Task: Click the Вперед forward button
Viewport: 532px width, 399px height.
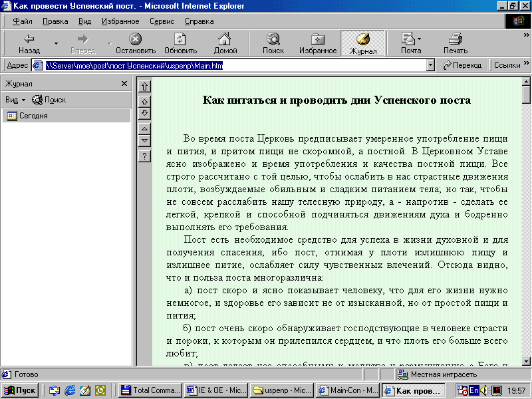Action: pos(82,43)
